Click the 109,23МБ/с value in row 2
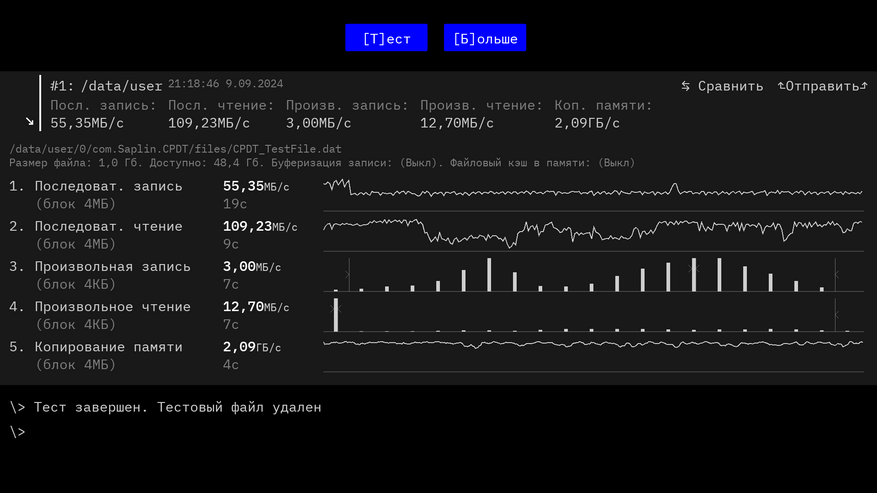 pos(260,227)
